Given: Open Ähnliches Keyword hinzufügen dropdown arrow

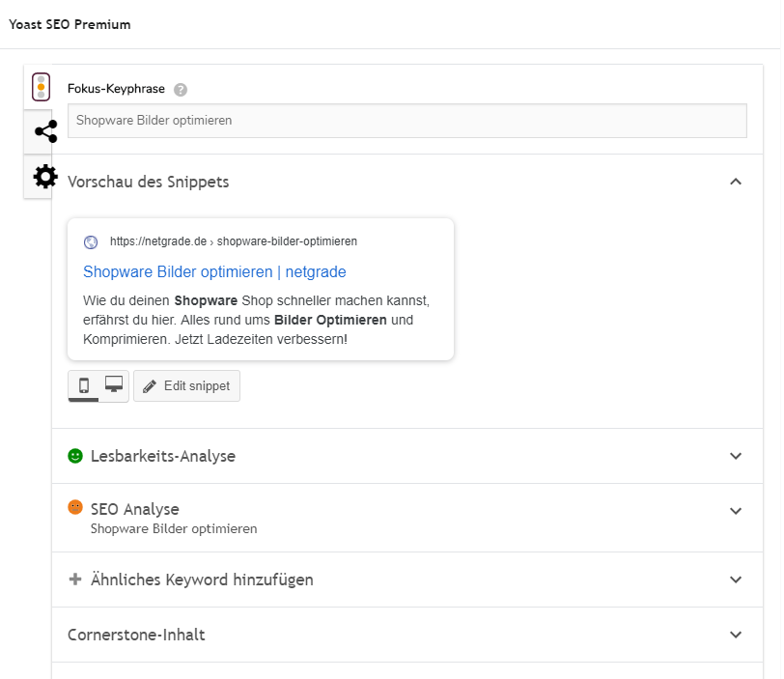Looking at the screenshot, I should tap(736, 580).
